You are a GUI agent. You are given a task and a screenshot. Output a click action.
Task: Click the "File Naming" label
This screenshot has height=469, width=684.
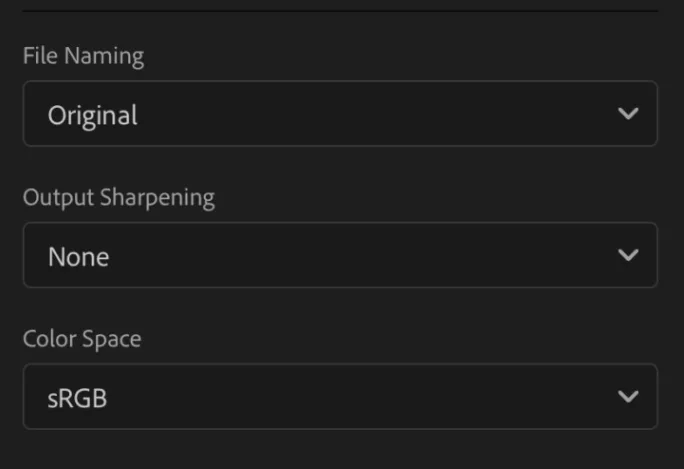pos(83,56)
